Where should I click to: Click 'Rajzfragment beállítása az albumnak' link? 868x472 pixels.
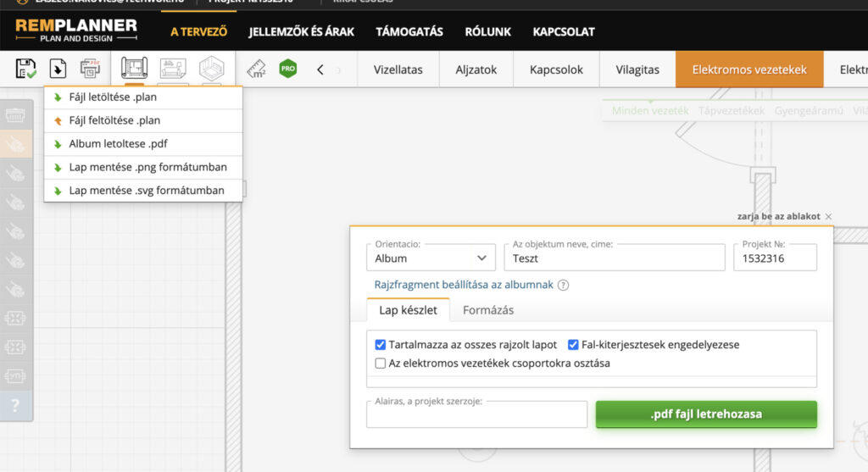tap(464, 285)
